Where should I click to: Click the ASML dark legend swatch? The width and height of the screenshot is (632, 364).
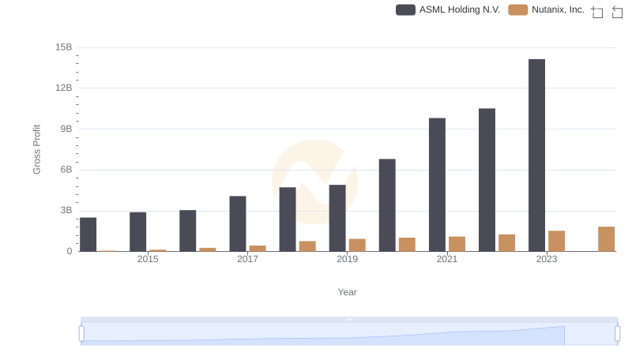(405, 9)
